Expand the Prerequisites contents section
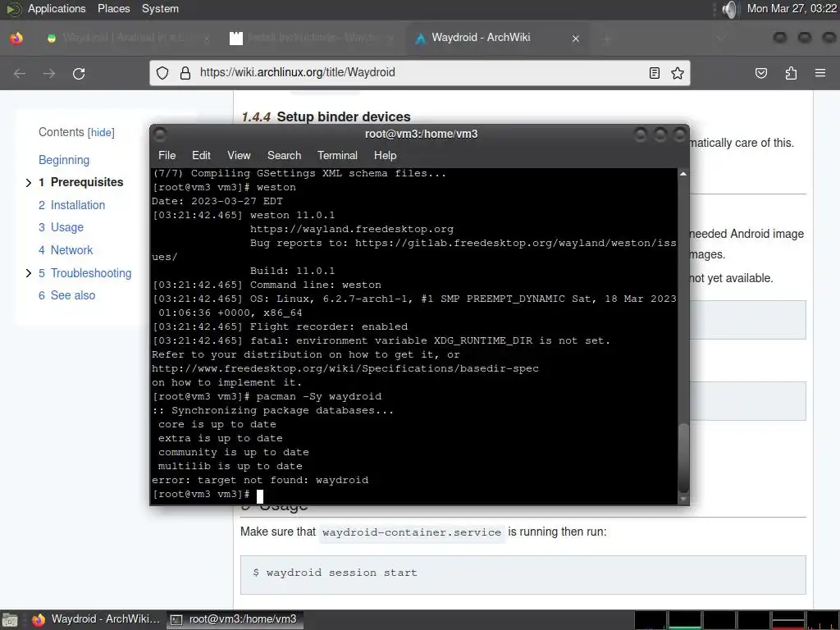The image size is (840, 630). point(29,183)
